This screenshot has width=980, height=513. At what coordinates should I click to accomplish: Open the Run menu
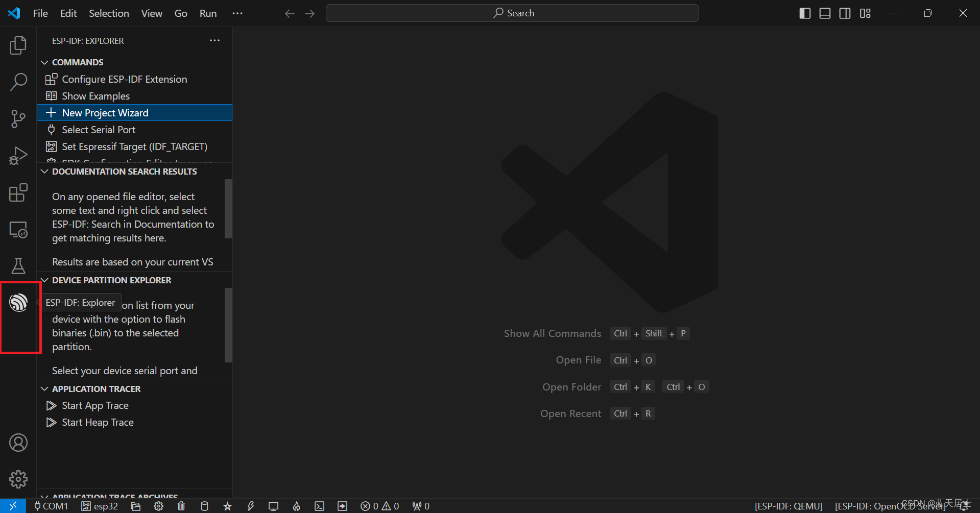coord(208,13)
